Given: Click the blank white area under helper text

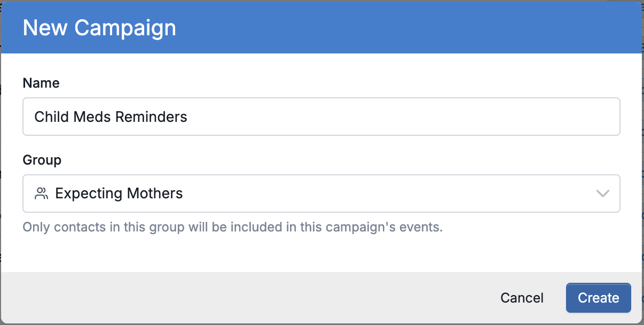Looking at the screenshot, I should tap(321, 254).
